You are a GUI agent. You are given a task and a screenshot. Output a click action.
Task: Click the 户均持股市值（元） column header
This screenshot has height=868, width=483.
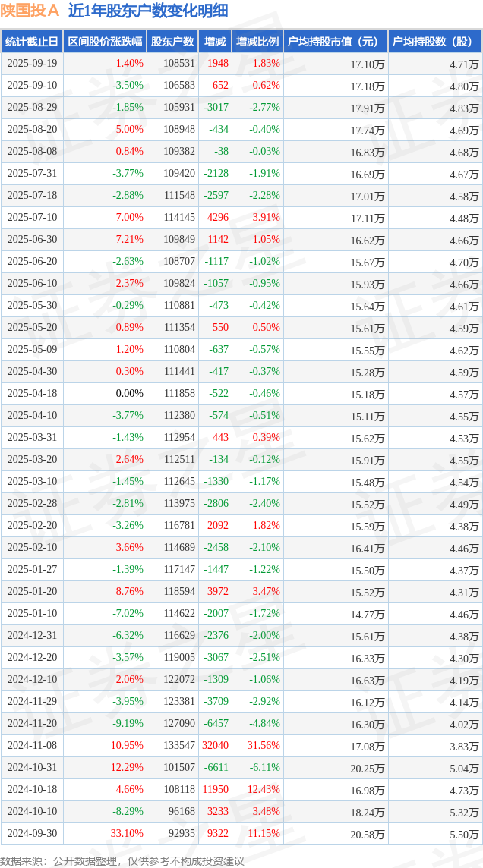(x=334, y=42)
